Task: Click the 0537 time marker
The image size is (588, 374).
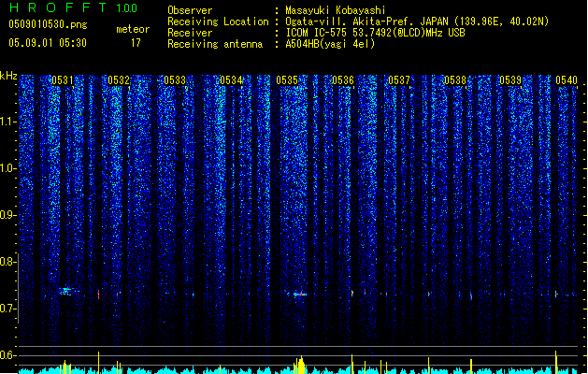Action: [x=399, y=80]
